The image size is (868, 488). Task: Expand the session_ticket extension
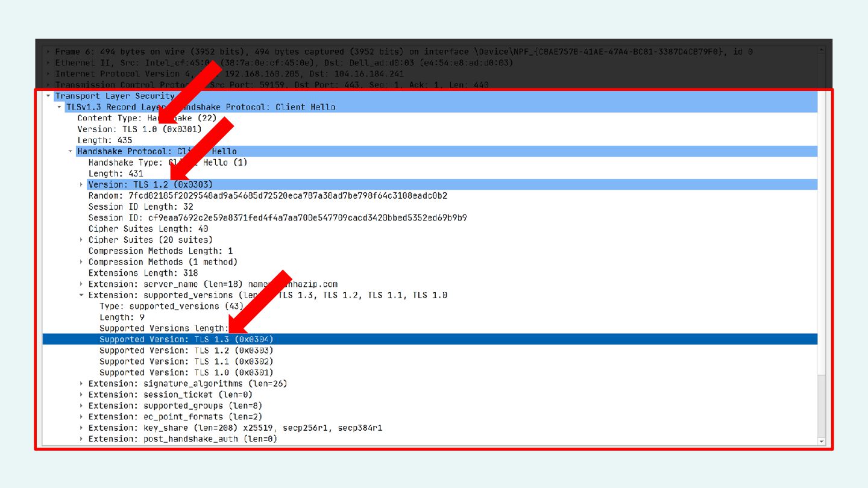click(81, 395)
